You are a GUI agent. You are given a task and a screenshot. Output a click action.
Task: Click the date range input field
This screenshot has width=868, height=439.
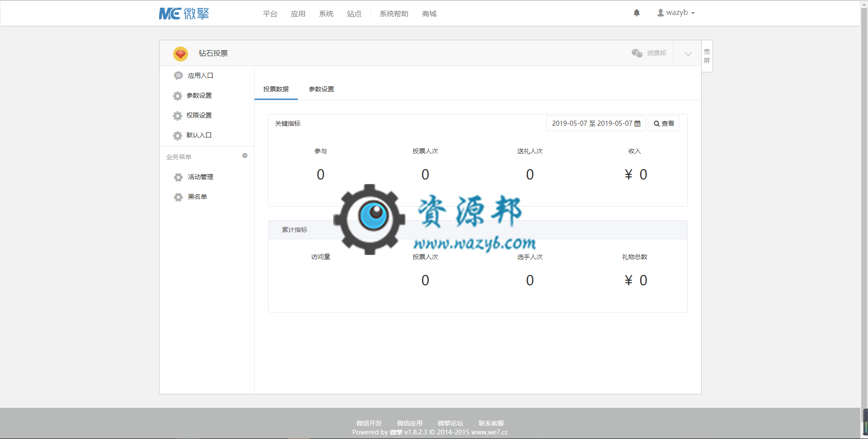(596, 123)
